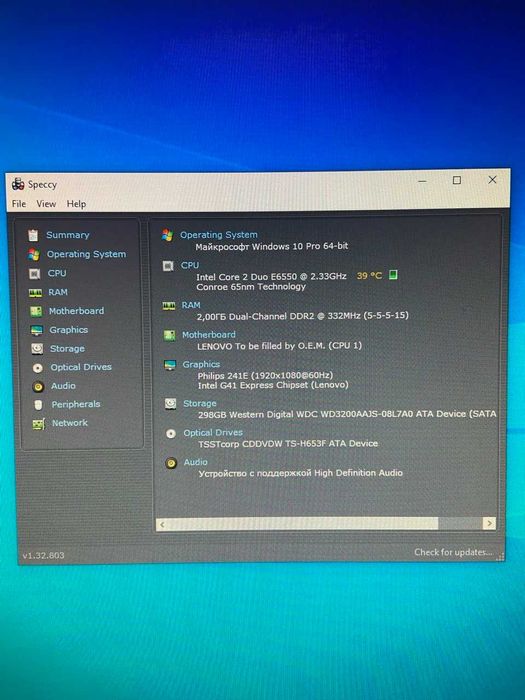
Task: Click the Motherboard heading link in summary
Action: tap(209, 335)
